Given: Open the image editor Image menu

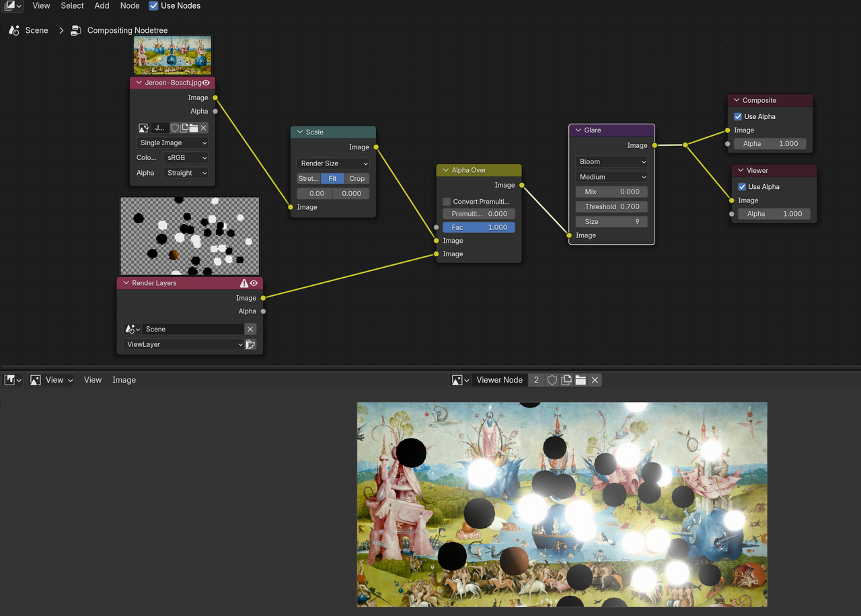Looking at the screenshot, I should pos(124,380).
